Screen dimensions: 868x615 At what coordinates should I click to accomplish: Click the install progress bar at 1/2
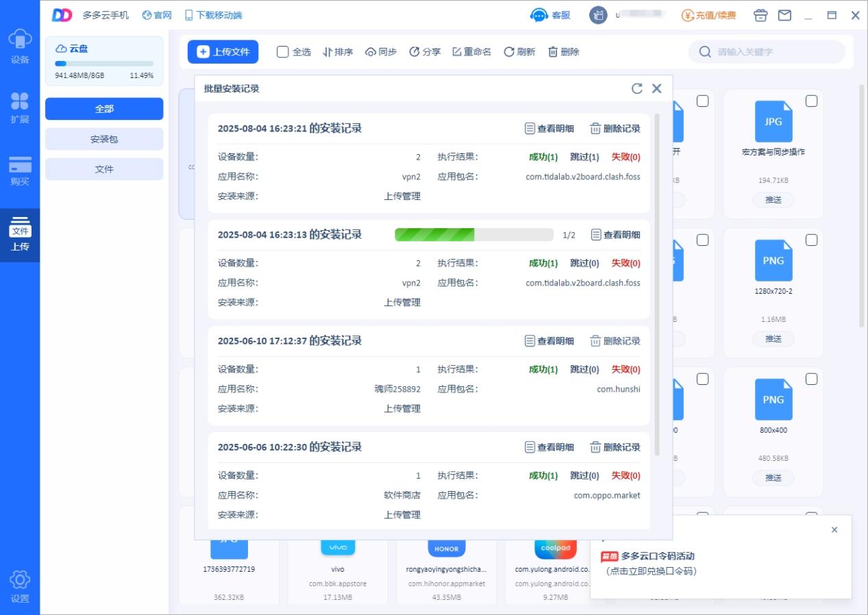474,235
